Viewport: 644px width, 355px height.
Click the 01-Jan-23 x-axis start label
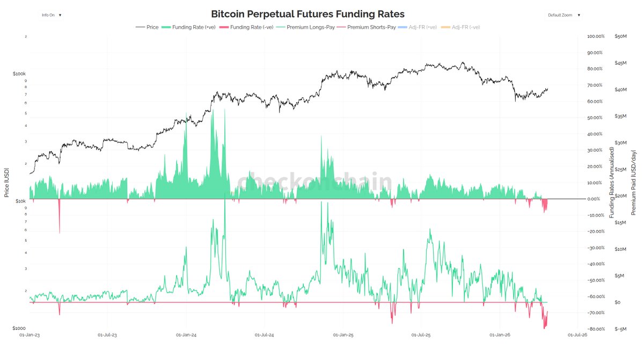click(30, 335)
